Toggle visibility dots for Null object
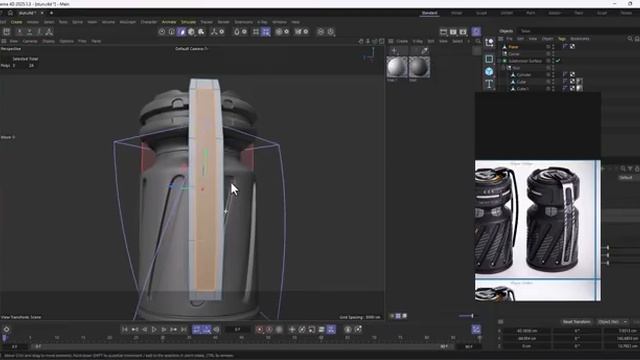This screenshot has width=640, height=360. click(553, 68)
